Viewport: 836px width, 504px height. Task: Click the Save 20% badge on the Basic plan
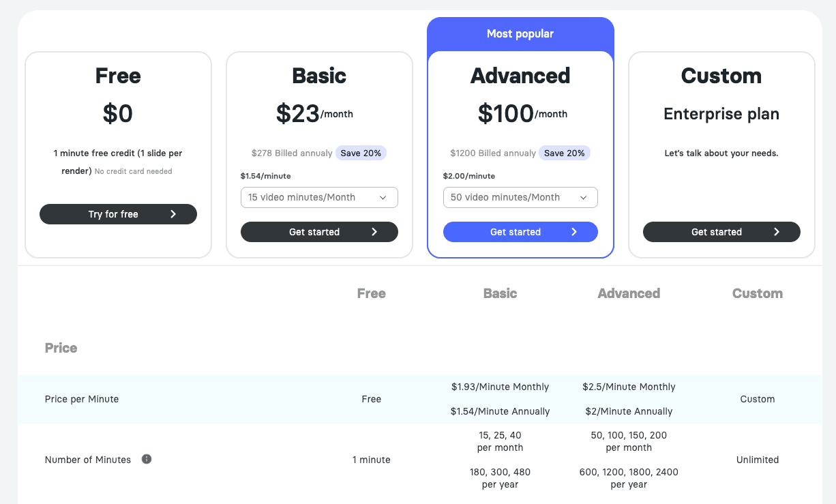[x=361, y=153]
